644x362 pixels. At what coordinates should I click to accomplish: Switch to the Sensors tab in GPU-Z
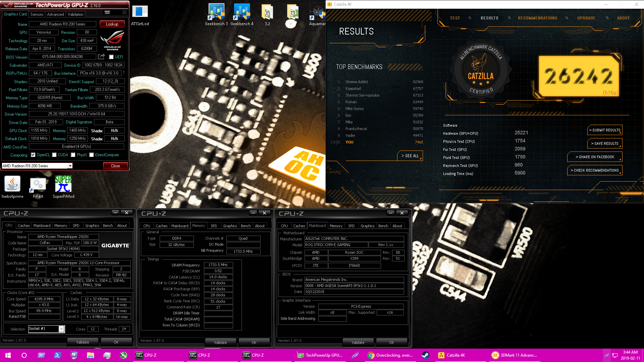tap(37, 14)
